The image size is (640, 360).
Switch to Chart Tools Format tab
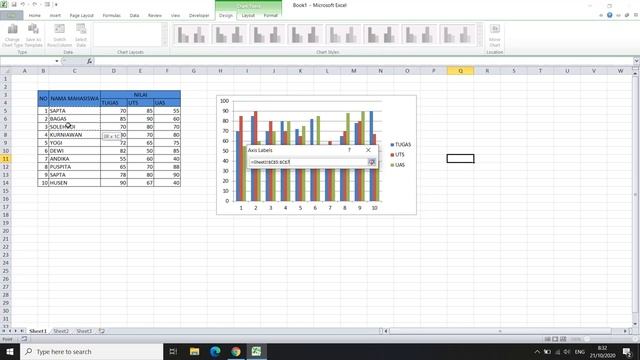(270, 16)
